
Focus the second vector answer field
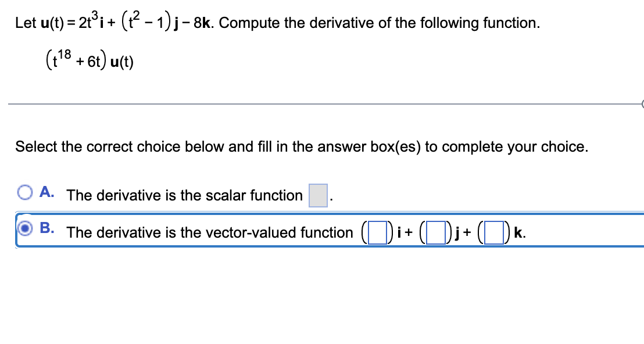click(437, 232)
